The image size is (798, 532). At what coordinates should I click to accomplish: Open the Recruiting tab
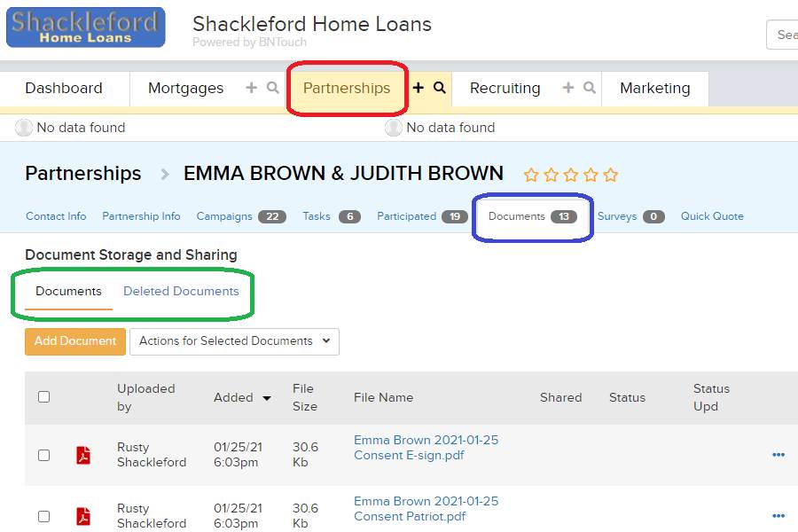tap(505, 88)
